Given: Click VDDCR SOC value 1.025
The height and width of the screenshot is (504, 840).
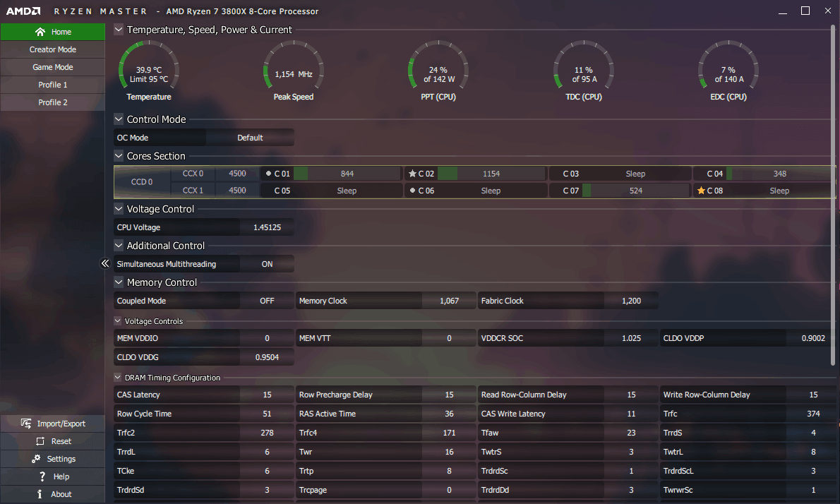Looking at the screenshot, I should 631,338.
